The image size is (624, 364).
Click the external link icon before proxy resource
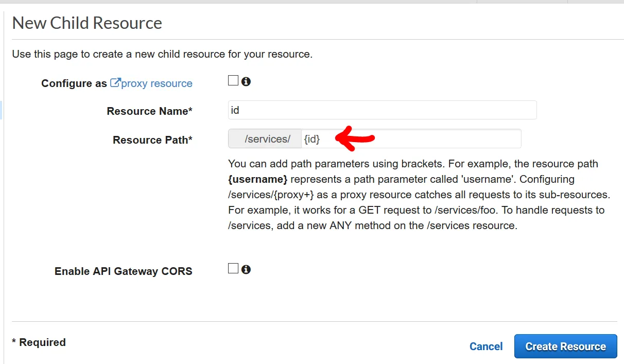115,83
